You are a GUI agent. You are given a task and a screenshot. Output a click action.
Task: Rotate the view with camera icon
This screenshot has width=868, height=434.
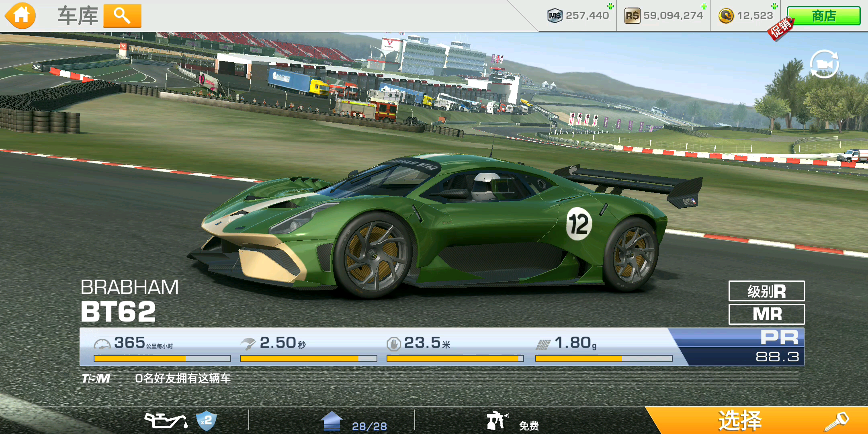(x=824, y=64)
